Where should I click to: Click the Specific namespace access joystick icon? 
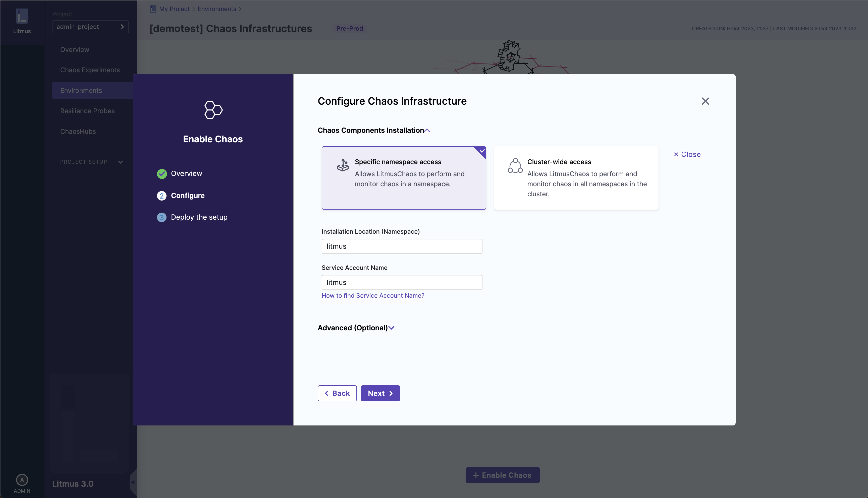pos(343,165)
